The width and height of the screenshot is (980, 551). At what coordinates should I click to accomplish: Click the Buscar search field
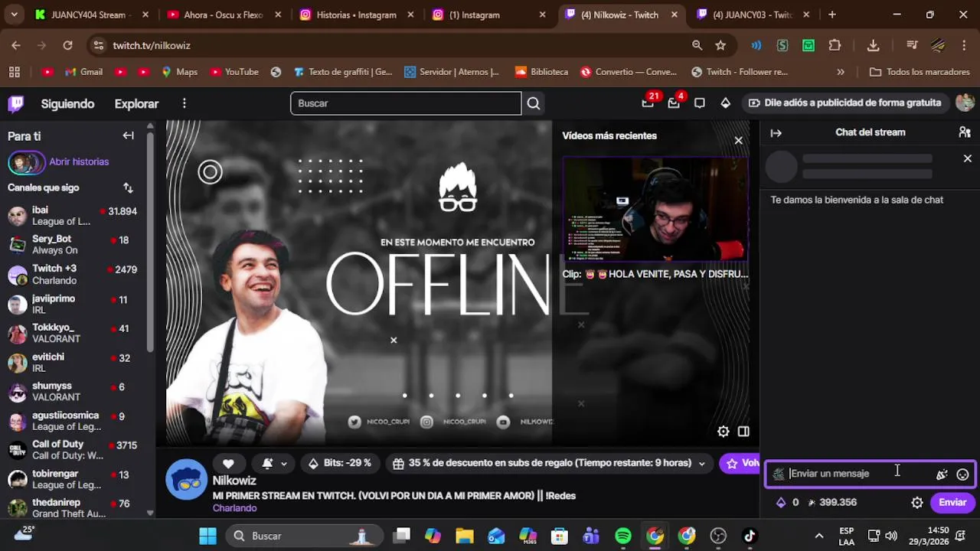tap(406, 103)
